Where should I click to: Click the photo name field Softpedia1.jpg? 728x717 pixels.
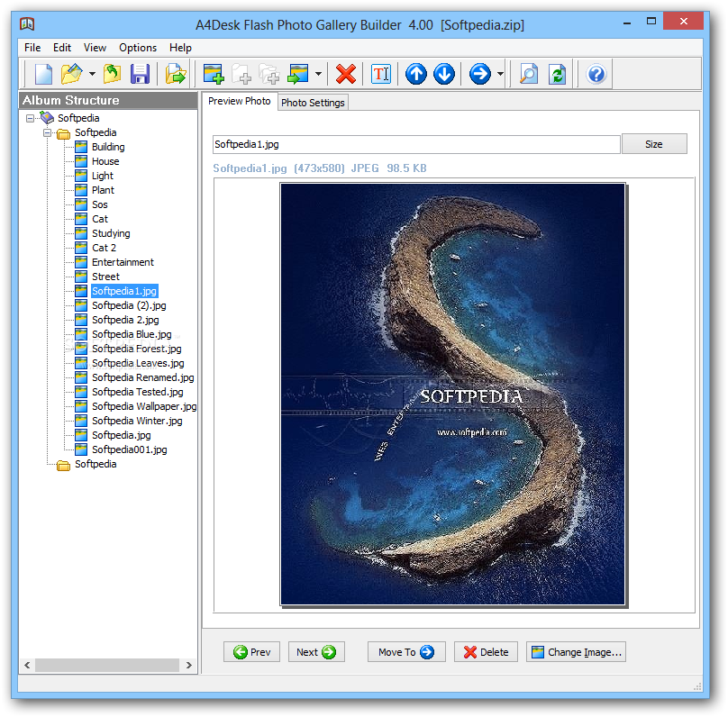click(x=416, y=144)
